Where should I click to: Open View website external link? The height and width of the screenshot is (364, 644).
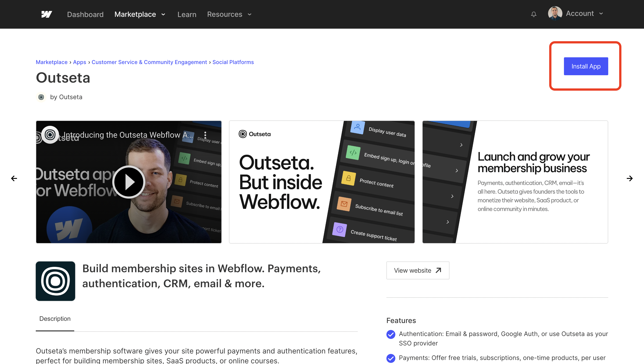click(417, 270)
